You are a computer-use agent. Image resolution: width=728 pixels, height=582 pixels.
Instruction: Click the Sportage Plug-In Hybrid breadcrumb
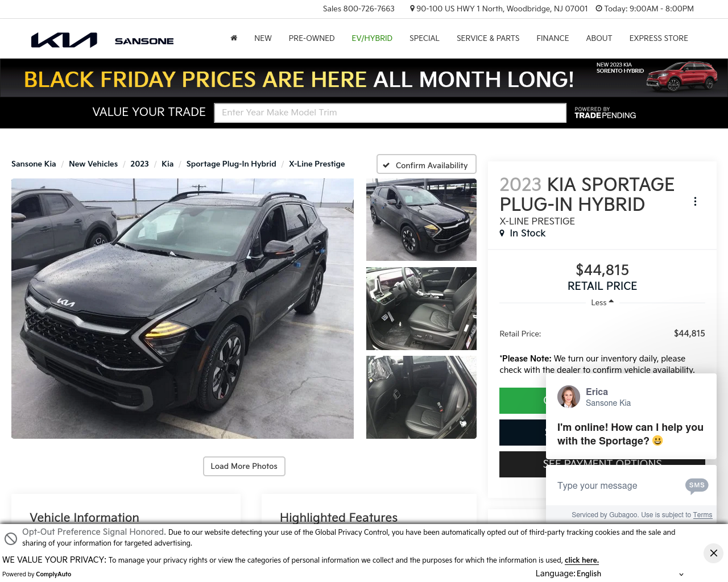231,164
